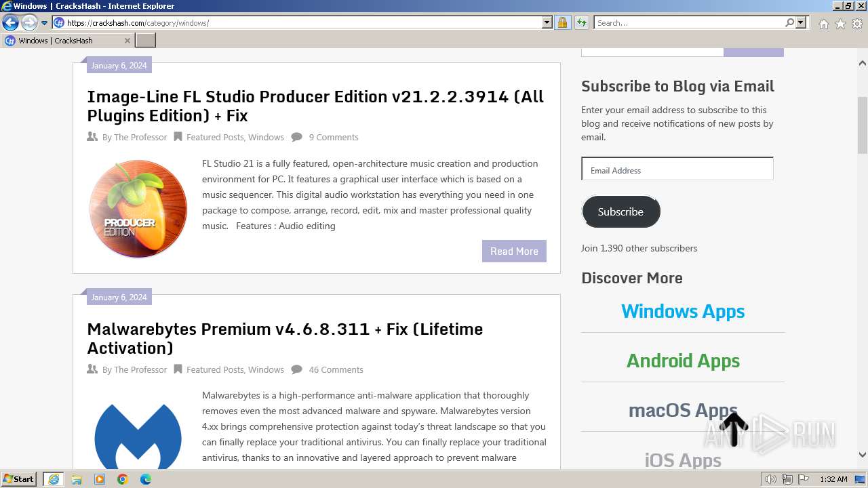
Task: Click the browser Forward arrow button
Action: [x=29, y=23]
